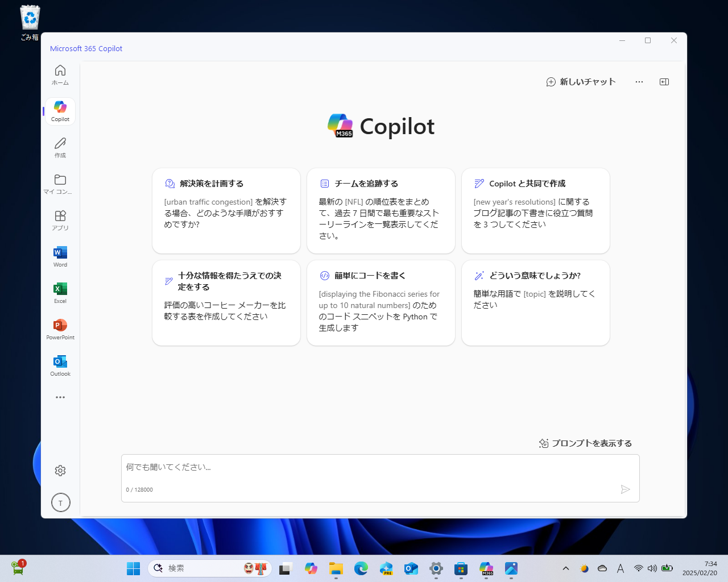The height and width of the screenshot is (582, 728).
Task: Select the PowerPoint icon in the sidebar
Action: [x=60, y=329]
